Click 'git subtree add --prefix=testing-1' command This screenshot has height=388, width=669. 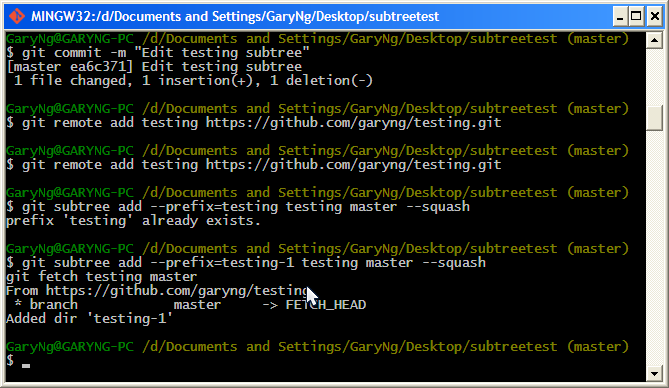(x=246, y=263)
